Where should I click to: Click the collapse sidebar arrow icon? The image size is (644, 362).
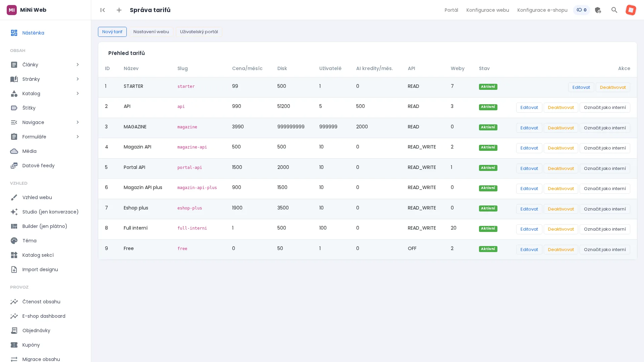pyautogui.click(x=103, y=10)
